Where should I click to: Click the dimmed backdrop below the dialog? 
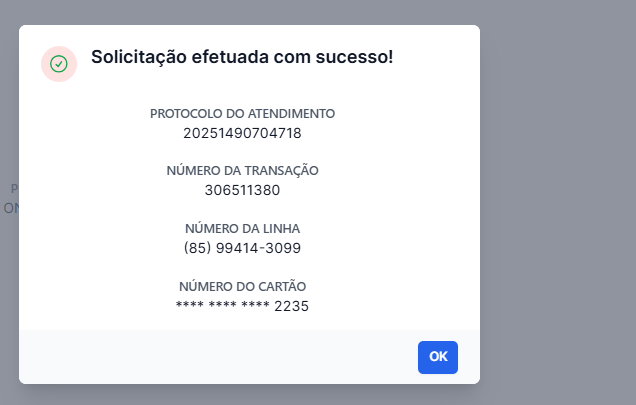coord(300,395)
